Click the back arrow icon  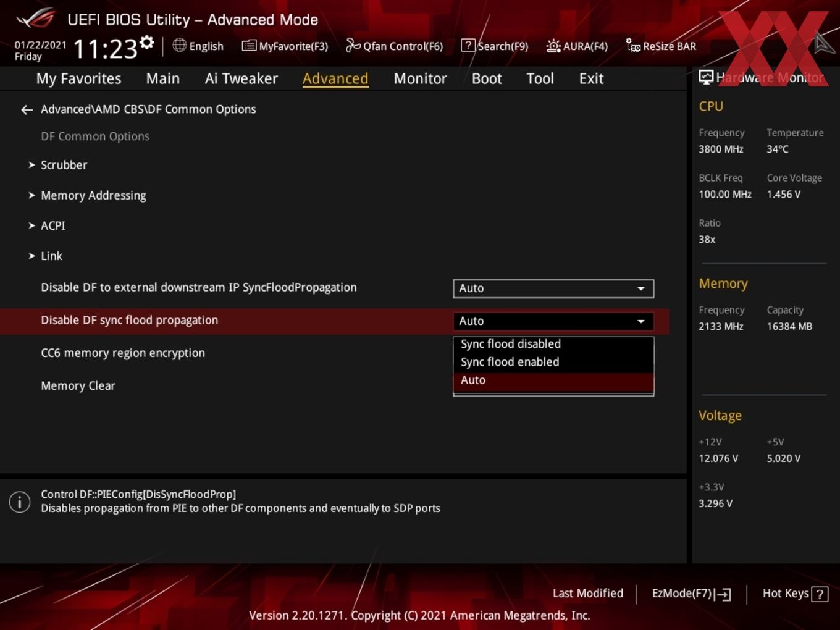pyautogui.click(x=27, y=110)
